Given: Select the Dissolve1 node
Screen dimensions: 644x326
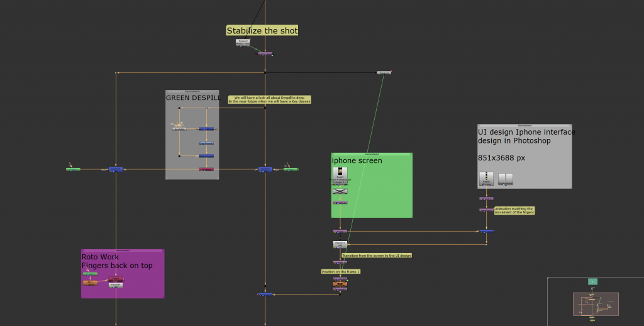Looking at the screenshot, I should (x=340, y=244).
